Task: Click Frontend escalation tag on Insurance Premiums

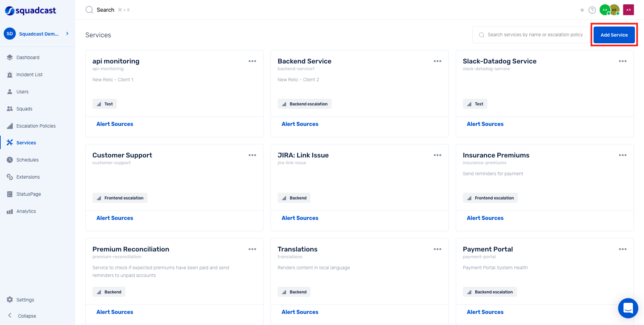Action: [x=490, y=198]
